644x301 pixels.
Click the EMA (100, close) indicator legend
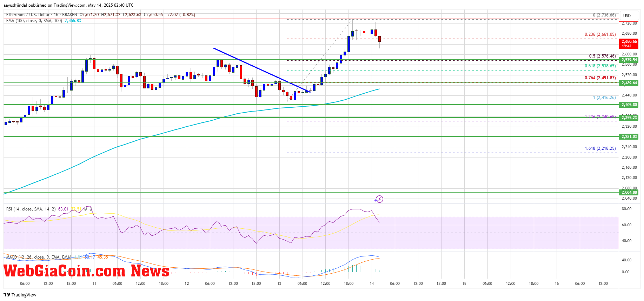pos(34,21)
